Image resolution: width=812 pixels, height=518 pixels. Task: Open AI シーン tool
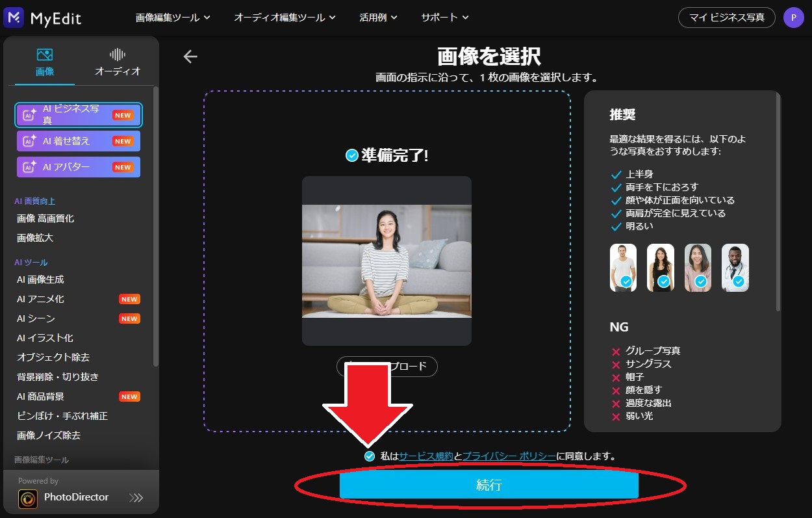[x=36, y=318]
